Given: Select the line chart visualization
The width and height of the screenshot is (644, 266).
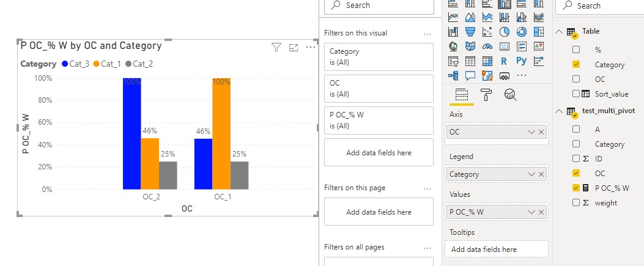Looking at the screenshot, I should point(453,17).
